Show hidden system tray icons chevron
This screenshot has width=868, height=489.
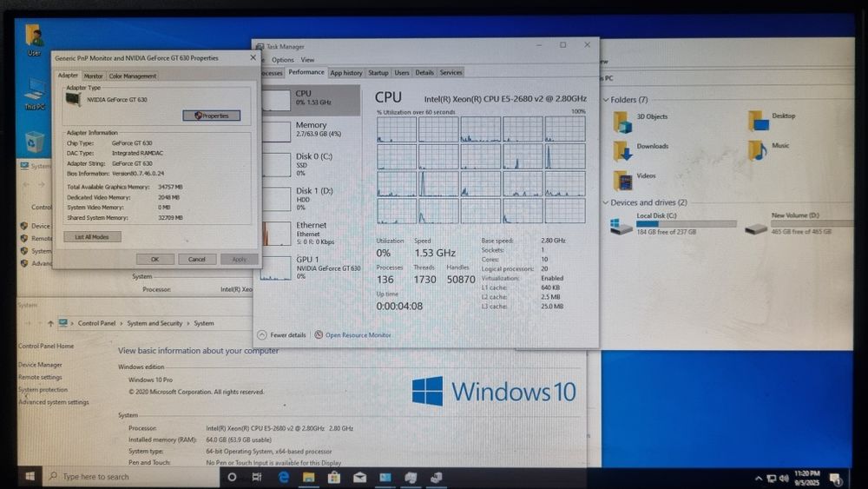tap(759, 479)
